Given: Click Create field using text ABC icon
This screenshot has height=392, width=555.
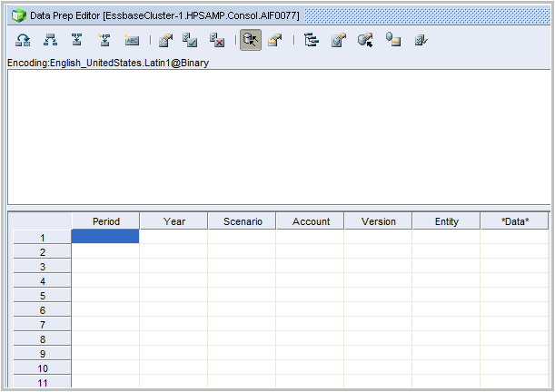Looking at the screenshot, I should (132, 40).
